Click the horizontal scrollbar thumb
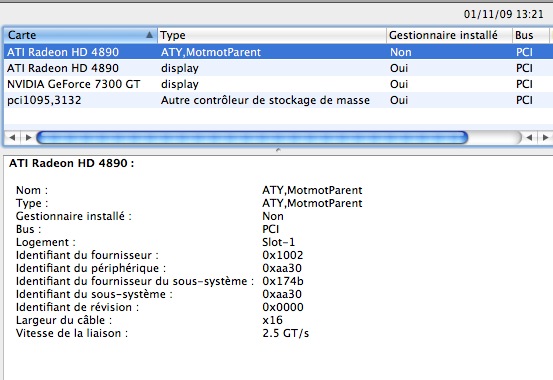Image resolution: width=553 pixels, height=380 pixels. click(252, 137)
